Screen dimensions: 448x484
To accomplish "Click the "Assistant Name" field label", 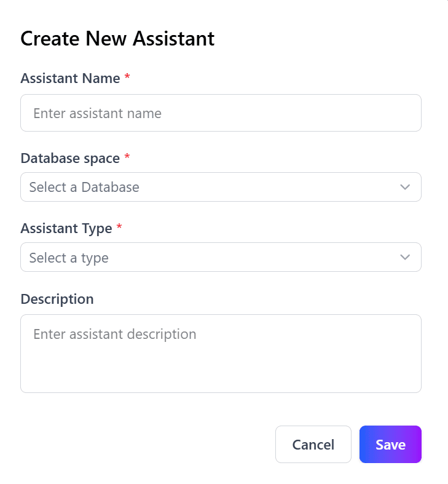I will [70, 78].
